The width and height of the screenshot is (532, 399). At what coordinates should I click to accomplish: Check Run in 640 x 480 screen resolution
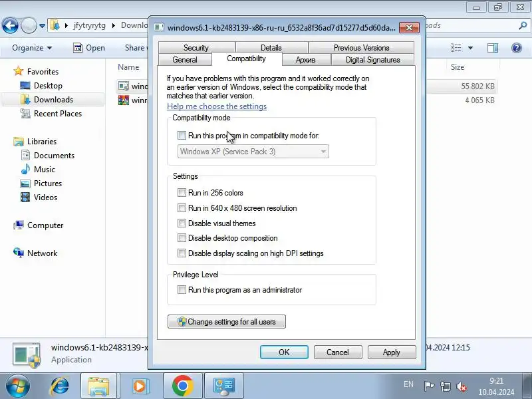pyautogui.click(x=182, y=207)
